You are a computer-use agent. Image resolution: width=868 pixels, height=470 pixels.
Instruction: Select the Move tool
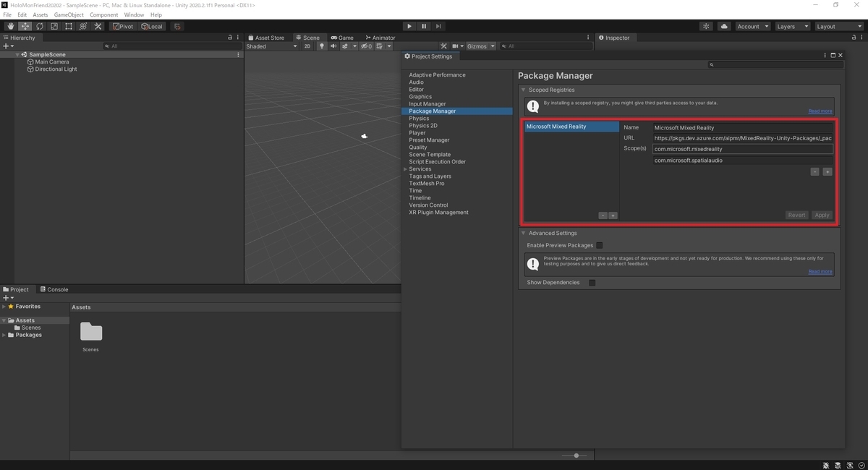coord(25,26)
